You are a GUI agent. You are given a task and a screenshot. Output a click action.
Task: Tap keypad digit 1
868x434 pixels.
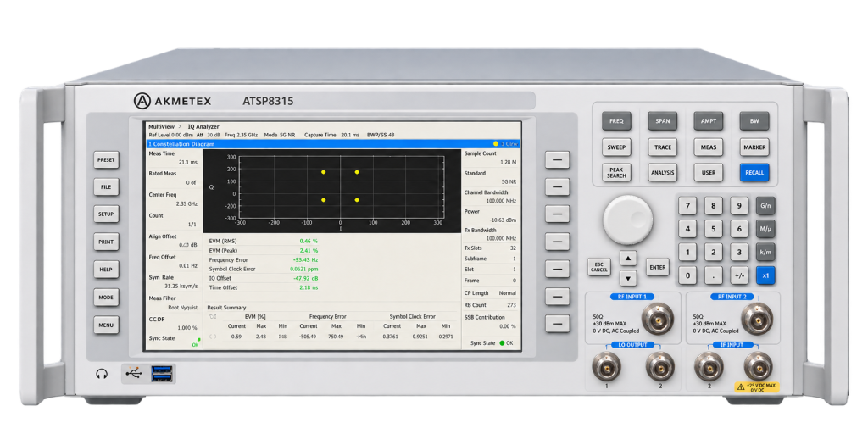point(687,252)
